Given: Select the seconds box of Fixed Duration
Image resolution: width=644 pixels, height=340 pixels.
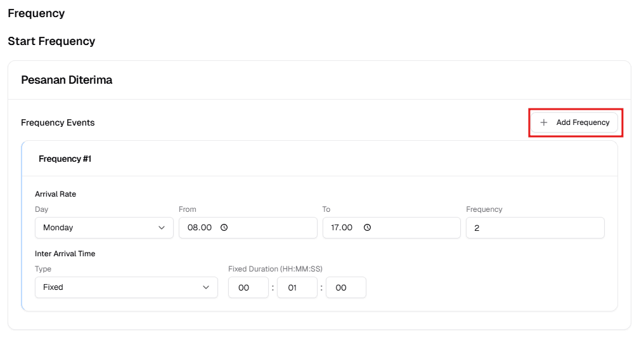Looking at the screenshot, I should click(345, 287).
